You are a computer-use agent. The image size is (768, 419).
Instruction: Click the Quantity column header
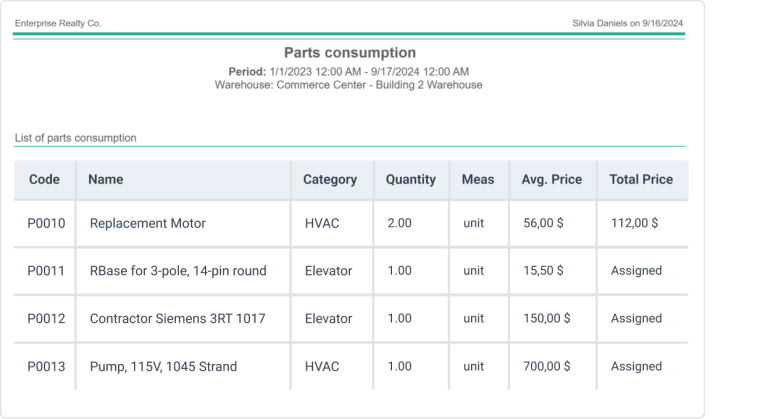[410, 180]
